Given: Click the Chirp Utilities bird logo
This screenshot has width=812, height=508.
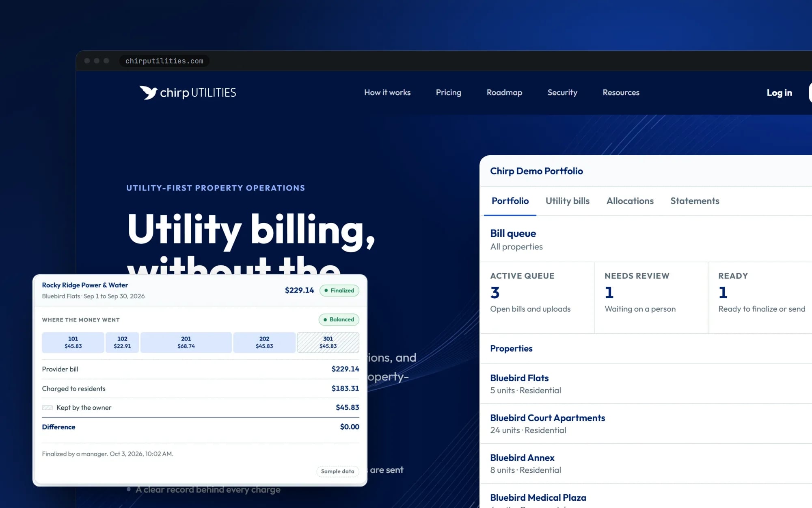Looking at the screenshot, I should (x=148, y=93).
